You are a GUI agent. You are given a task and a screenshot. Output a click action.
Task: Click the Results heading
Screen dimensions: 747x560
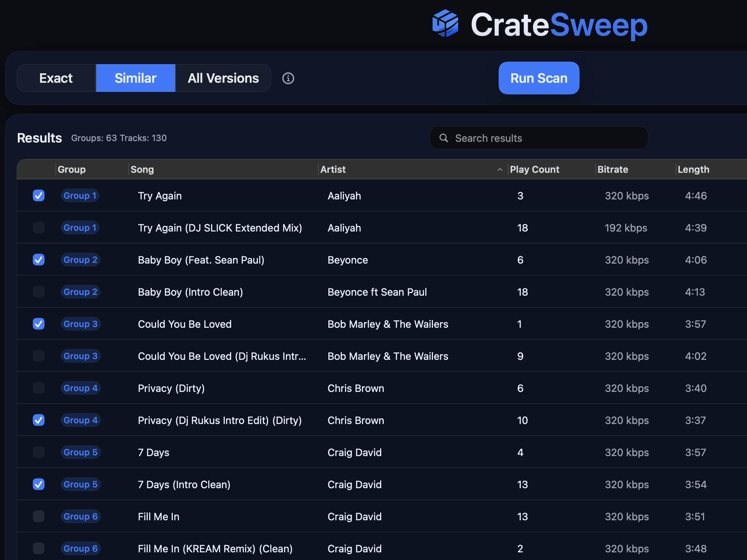pyautogui.click(x=39, y=138)
